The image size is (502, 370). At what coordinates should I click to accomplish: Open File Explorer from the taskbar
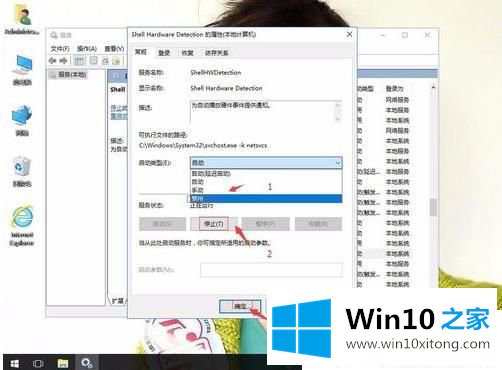click(63, 363)
